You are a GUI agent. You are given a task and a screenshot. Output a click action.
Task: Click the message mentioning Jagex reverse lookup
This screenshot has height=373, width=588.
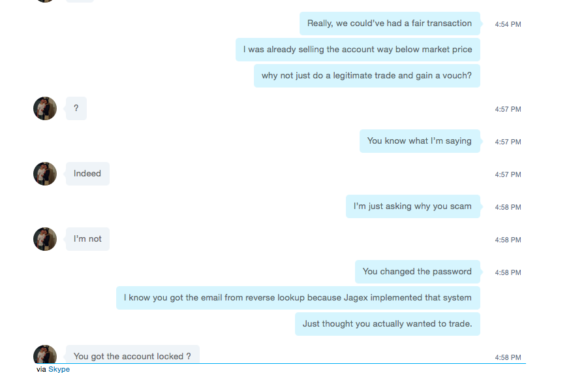tap(298, 298)
